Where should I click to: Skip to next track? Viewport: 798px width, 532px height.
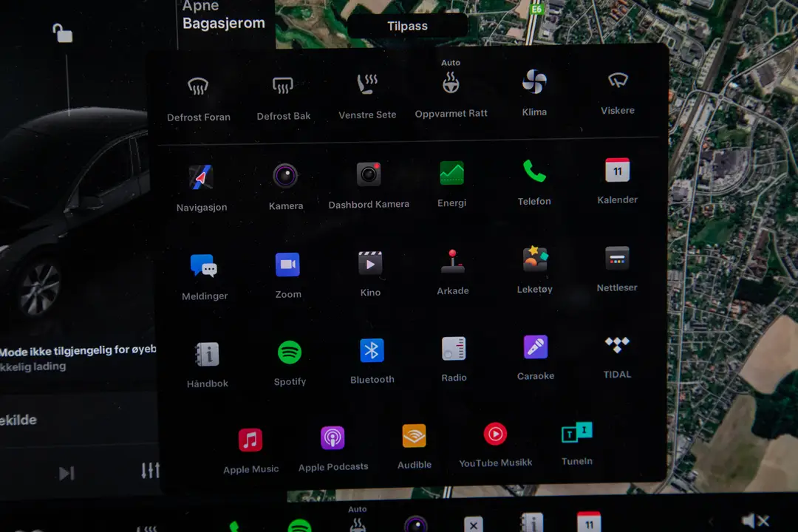pos(66,473)
